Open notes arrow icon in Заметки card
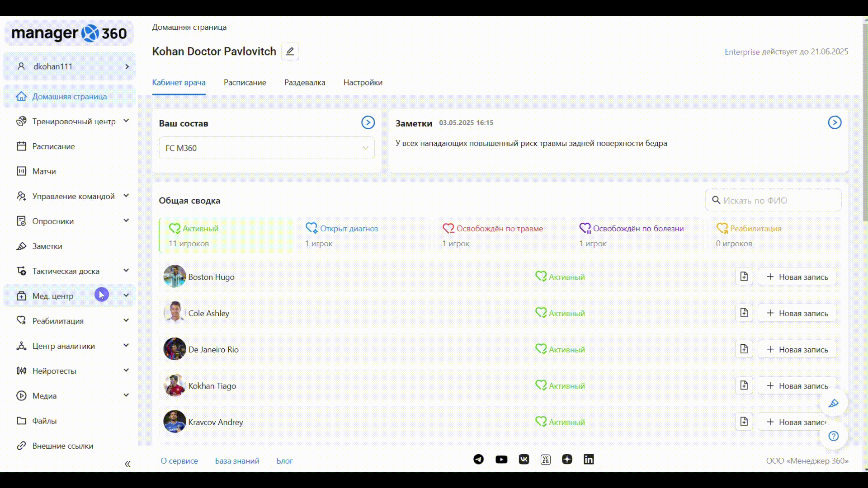 (834, 122)
